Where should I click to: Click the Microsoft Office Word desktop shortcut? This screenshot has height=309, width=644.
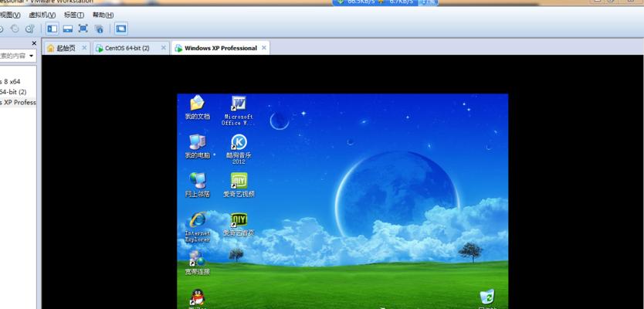pyautogui.click(x=238, y=111)
